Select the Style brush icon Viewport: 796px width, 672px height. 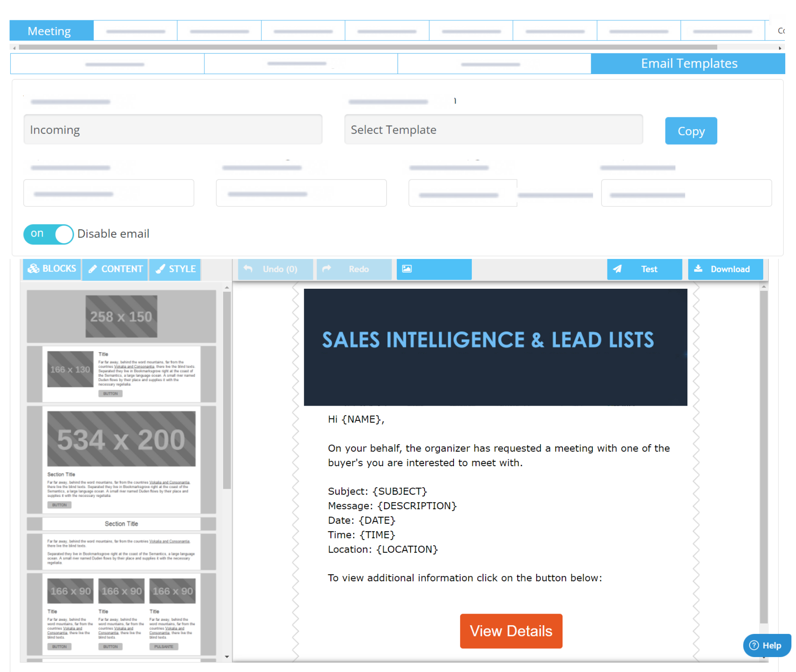[x=160, y=269]
